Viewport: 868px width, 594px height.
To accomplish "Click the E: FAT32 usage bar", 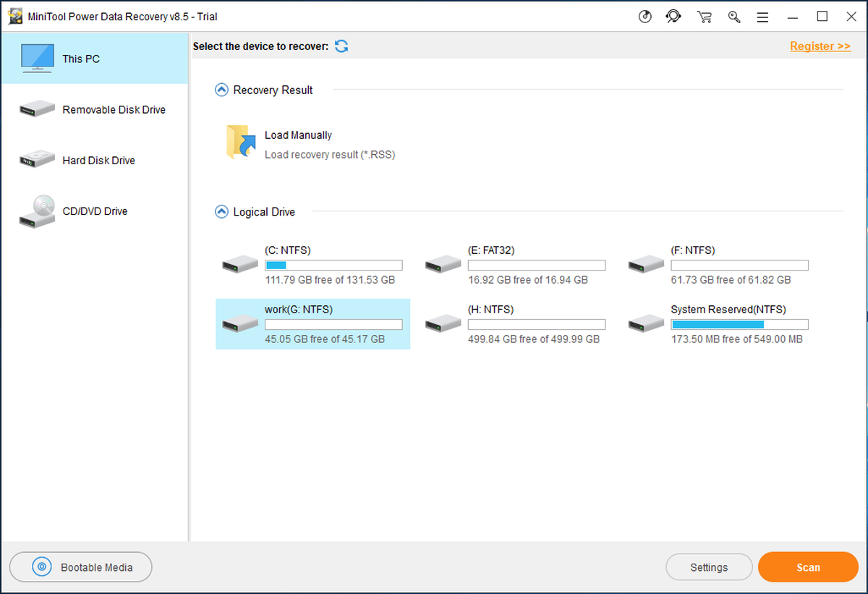I will tap(537, 266).
